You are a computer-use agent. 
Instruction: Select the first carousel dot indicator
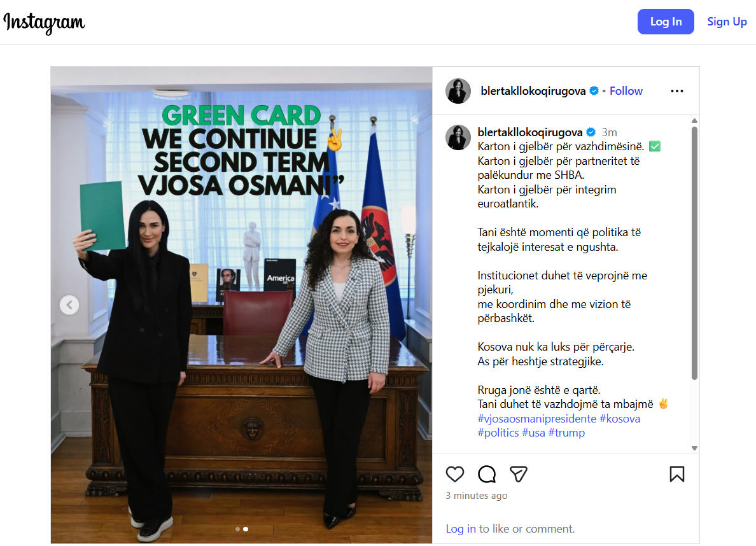coord(238,529)
